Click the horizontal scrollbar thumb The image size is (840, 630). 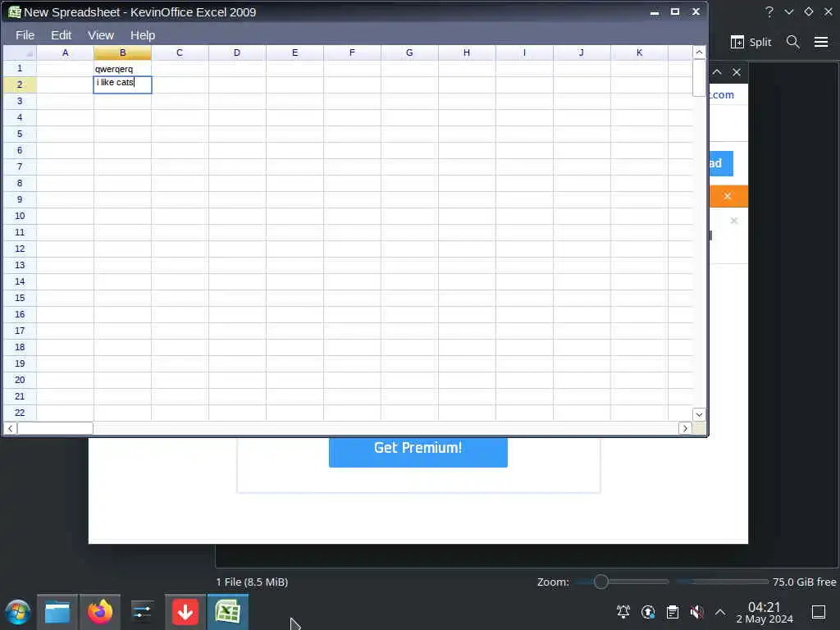click(55, 428)
